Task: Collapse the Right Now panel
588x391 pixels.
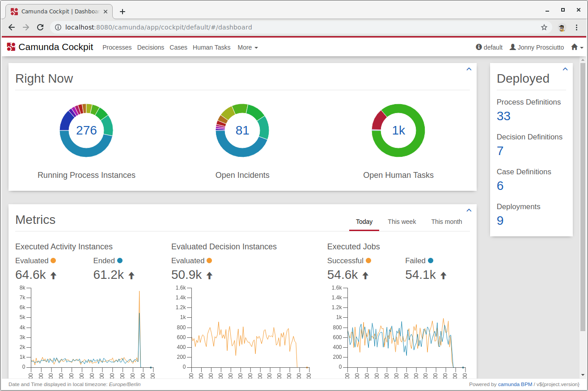Action: [x=469, y=69]
